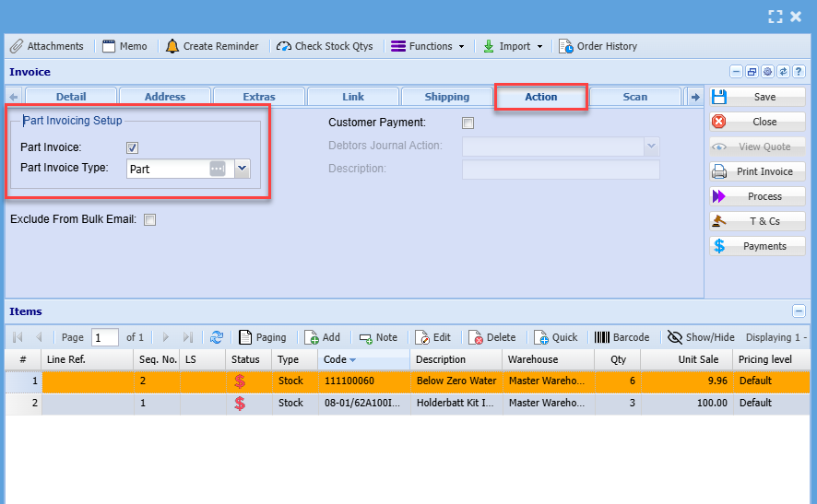Jump to last items page
This screenshot has width=817, height=504.
[x=188, y=337]
